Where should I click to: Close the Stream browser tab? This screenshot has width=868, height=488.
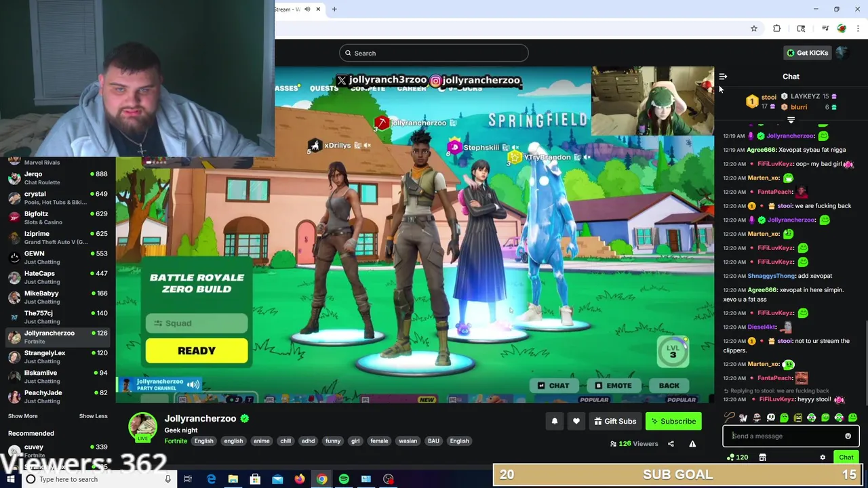(318, 9)
